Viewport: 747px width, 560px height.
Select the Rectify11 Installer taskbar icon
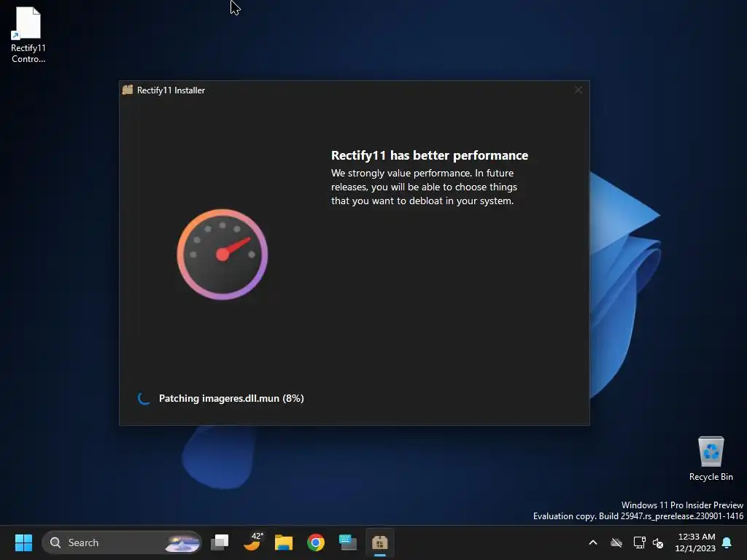pyautogui.click(x=379, y=542)
